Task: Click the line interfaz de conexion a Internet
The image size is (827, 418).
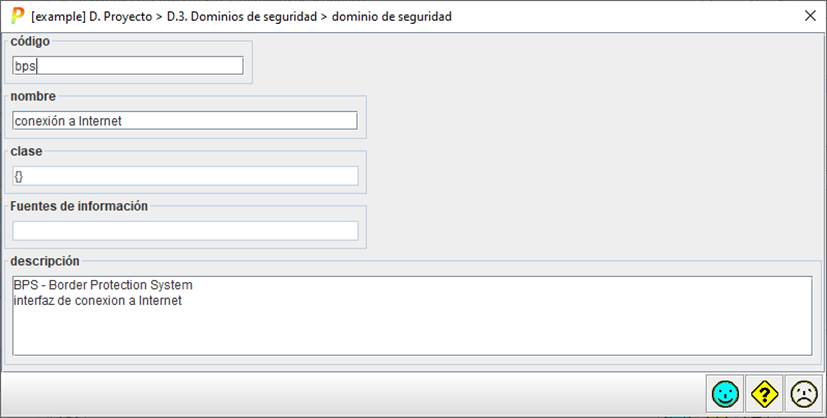Action: coord(98,300)
